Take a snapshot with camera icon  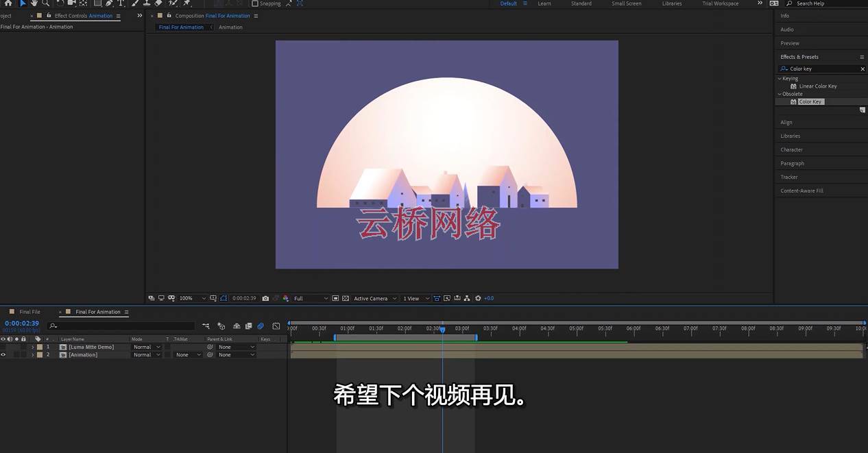coord(265,299)
